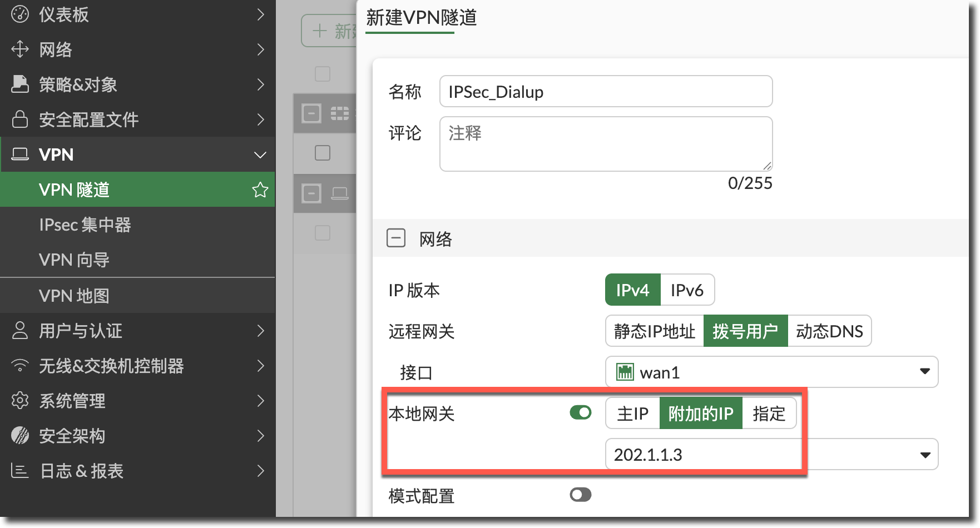Viewport: 980px width, 528px height.
Task: Select IPv6 as the IP version
Action: tap(687, 290)
